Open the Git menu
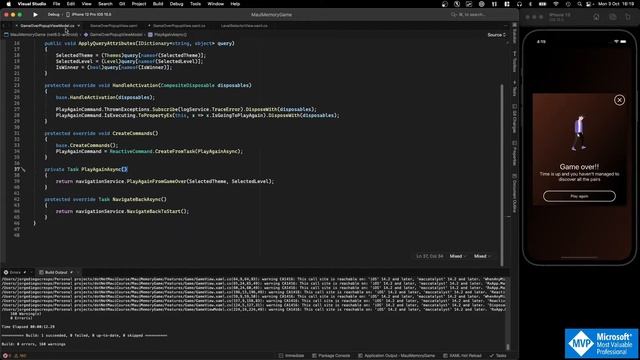 click(x=122, y=4)
